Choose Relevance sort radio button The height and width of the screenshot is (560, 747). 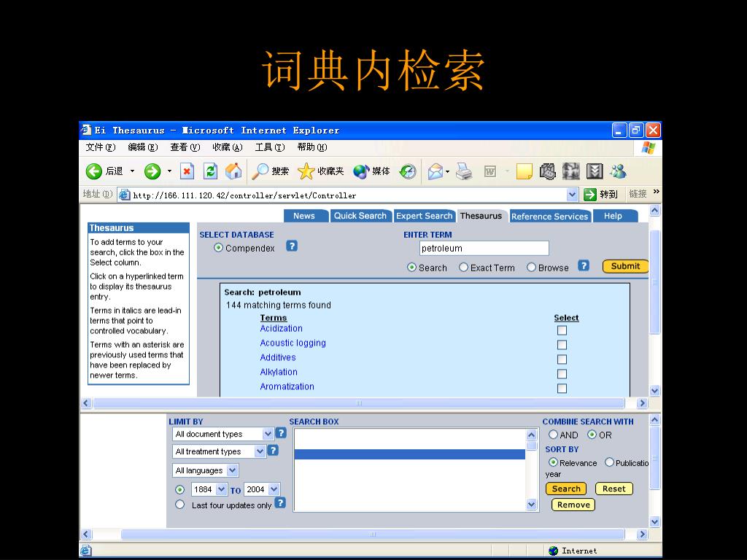553,462
